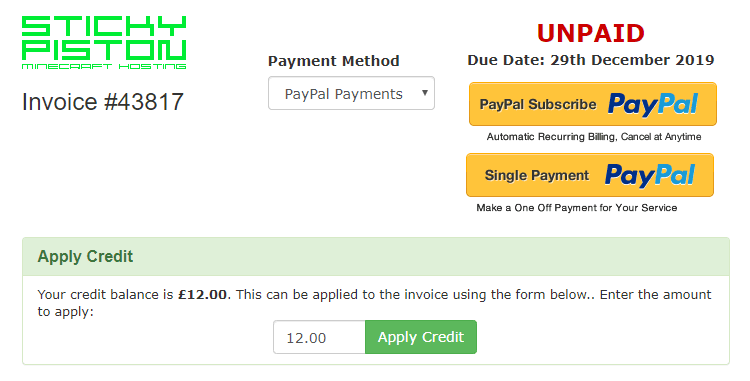The height and width of the screenshot is (381, 750).
Task: Select the Invoice #43817 heading
Action: [103, 102]
